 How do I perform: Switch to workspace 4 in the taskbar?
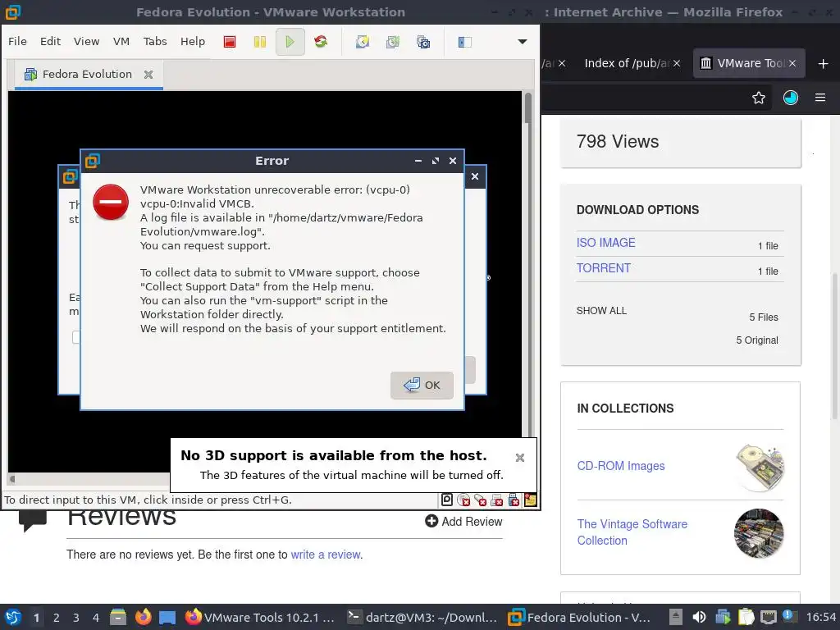coord(96,618)
